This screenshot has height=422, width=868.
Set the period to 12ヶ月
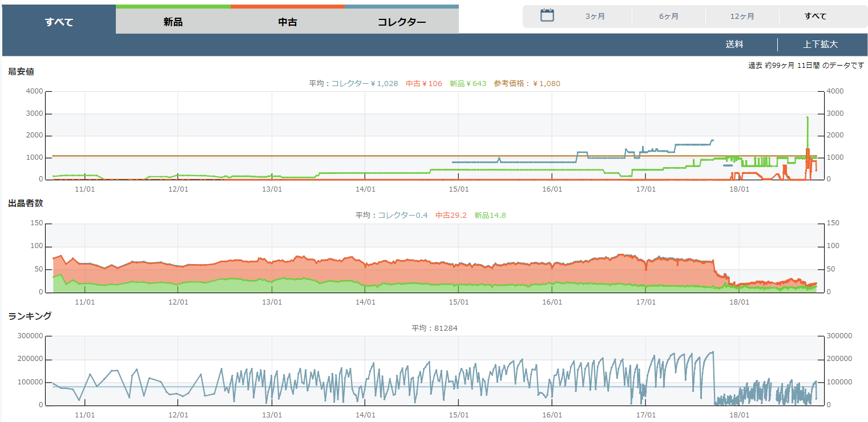point(742,17)
